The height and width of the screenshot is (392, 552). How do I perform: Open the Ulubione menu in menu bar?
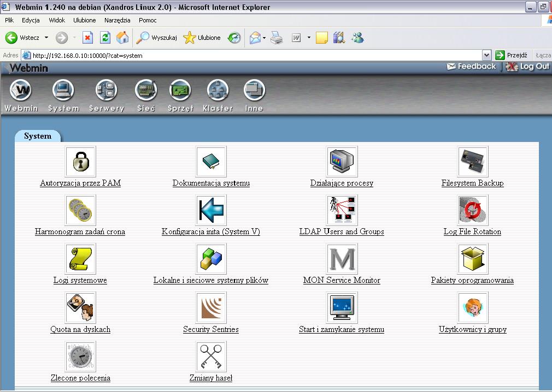click(85, 20)
